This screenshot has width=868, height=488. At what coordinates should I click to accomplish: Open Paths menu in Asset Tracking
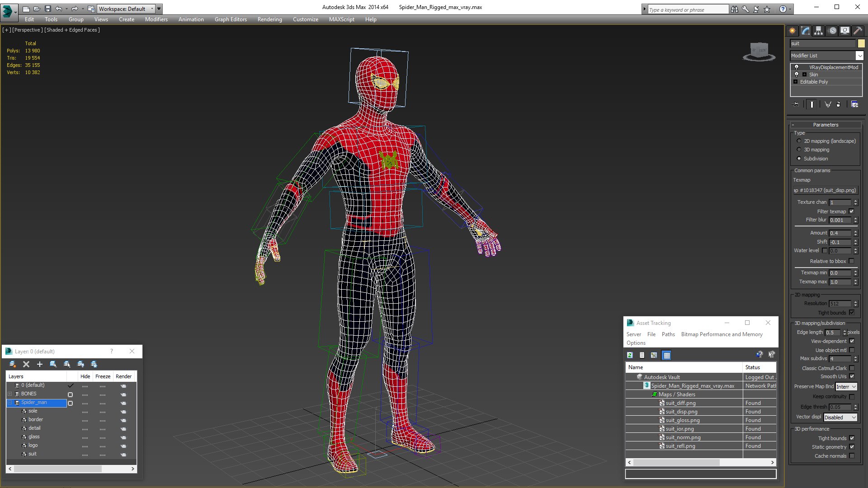click(668, 334)
